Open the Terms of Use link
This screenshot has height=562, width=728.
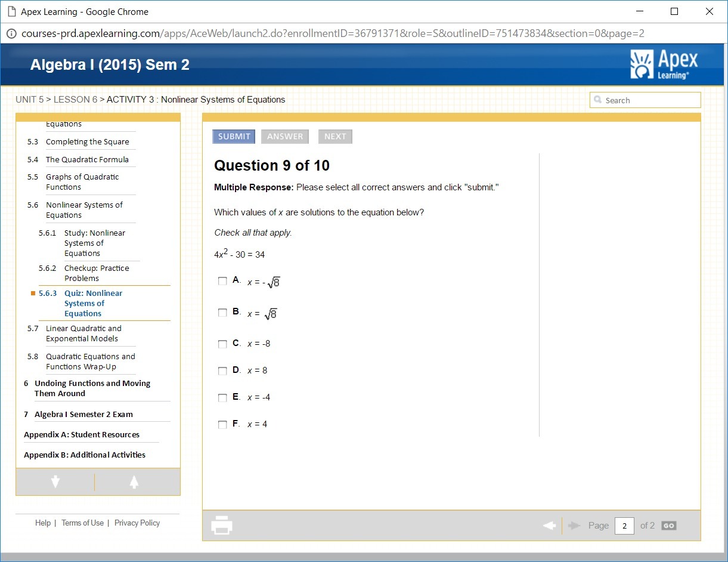[82, 523]
